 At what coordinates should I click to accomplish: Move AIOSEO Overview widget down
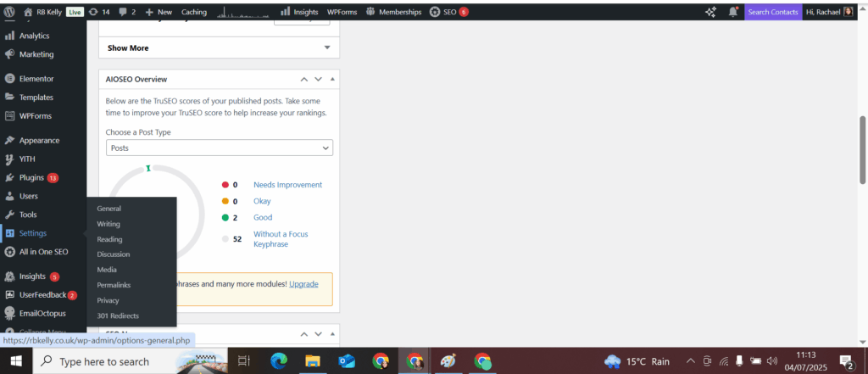318,79
